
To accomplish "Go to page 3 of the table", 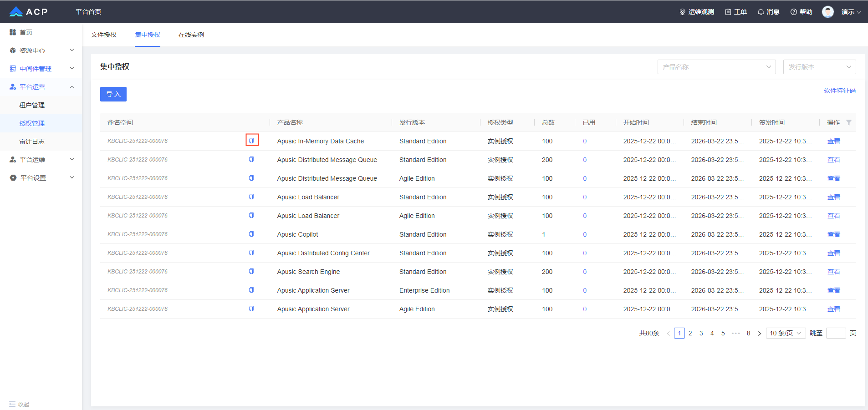I will click(701, 333).
